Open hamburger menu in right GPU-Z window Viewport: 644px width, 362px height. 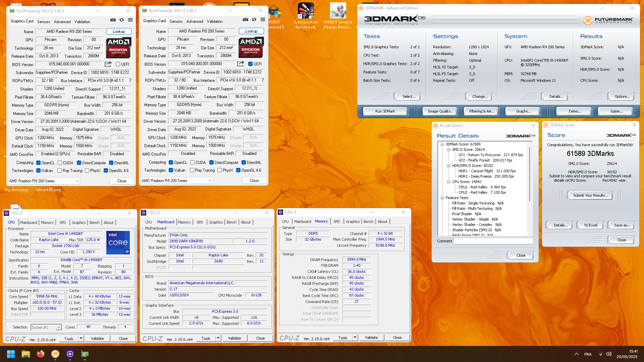coord(263,20)
